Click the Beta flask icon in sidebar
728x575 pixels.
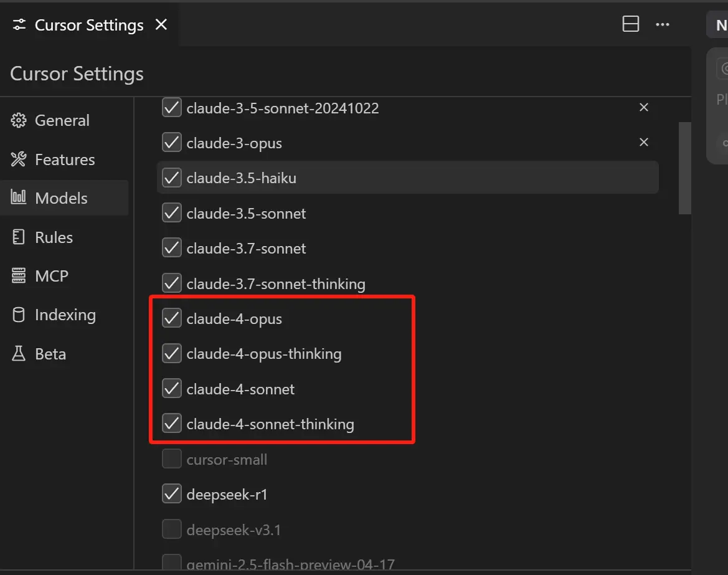tap(19, 353)
